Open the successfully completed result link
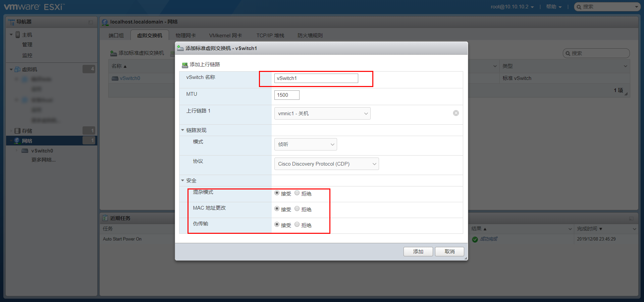 click(x=488, y=239)
